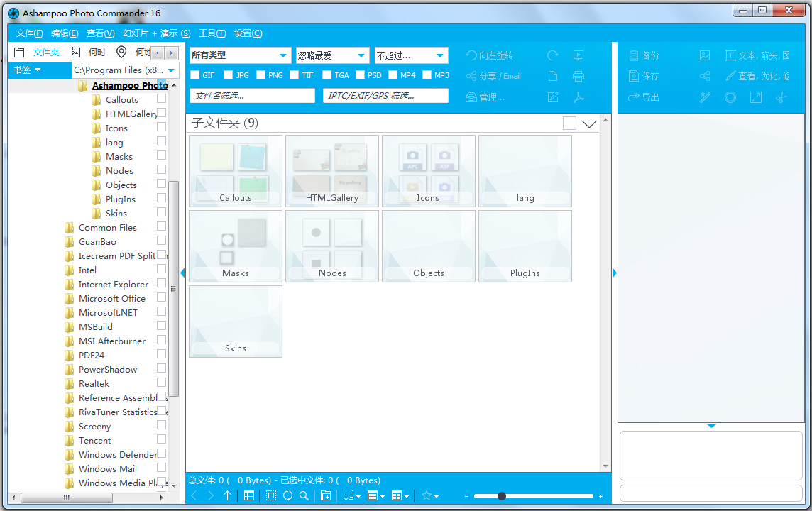Image resolution: width=812 pixels, height=511 pixels.
Task: Click the 分享 / Email button
Action: pos(494,76)
